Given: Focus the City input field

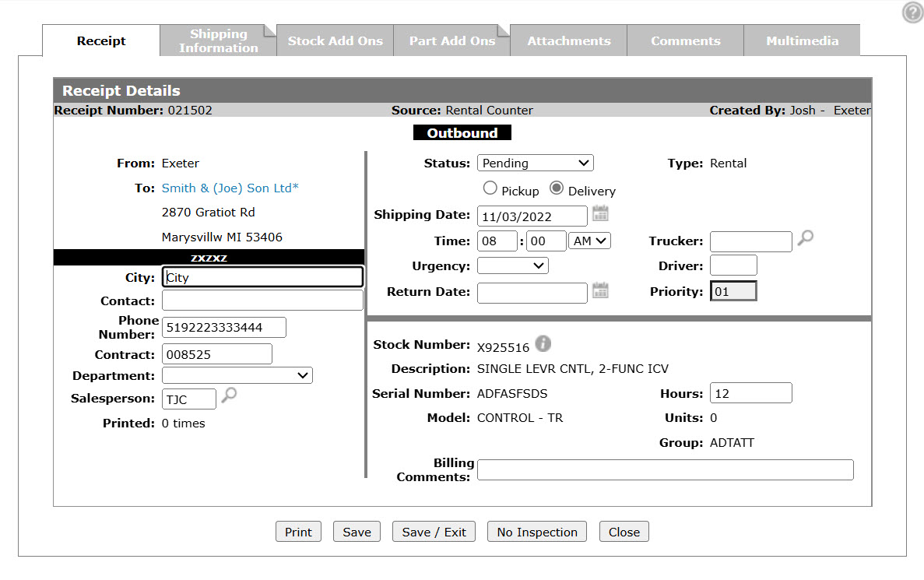Looking at the screenshot, I should [263, 277].
